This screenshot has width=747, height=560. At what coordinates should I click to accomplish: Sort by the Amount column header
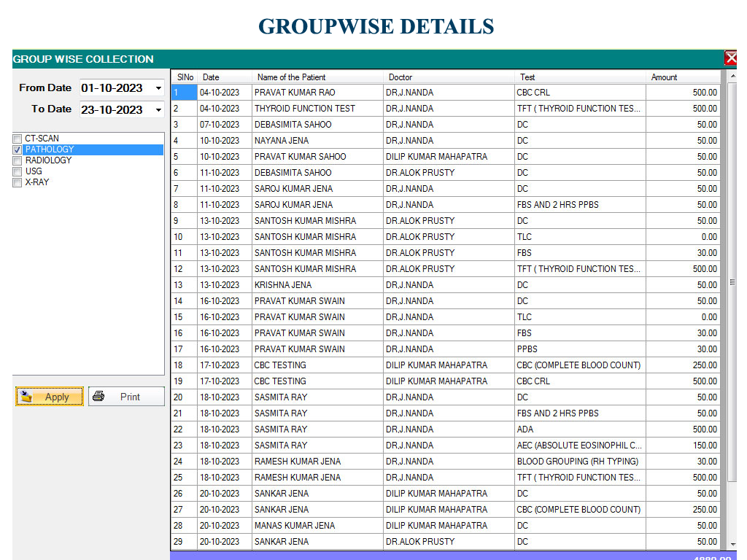[664, 77]
